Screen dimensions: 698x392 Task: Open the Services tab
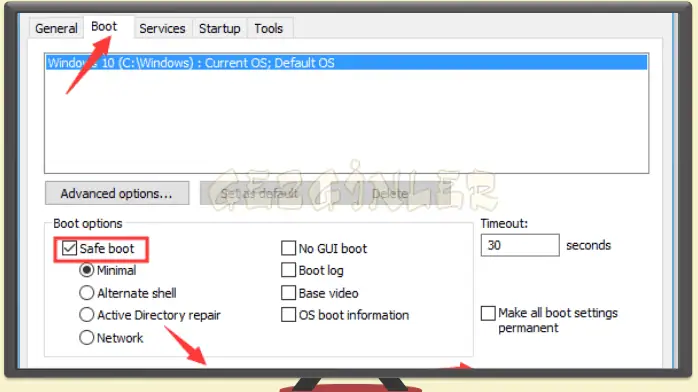[x=162, y=28]
